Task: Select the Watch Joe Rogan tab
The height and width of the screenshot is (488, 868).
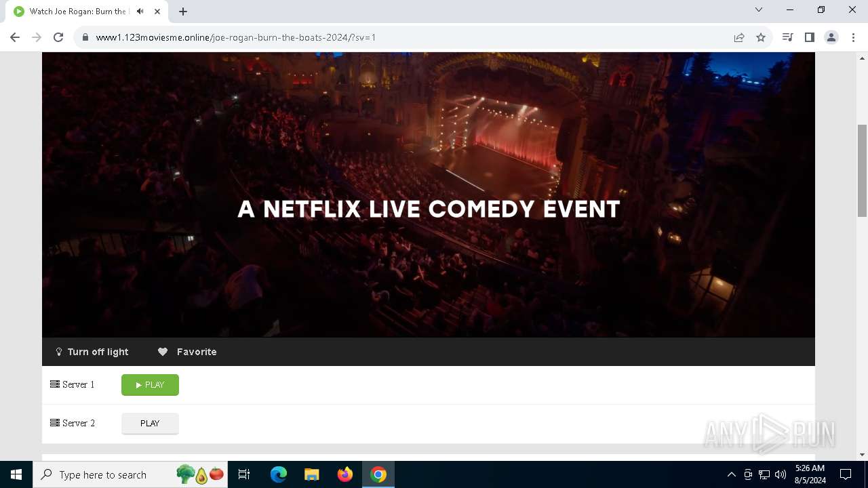Action: coord(87,12)
